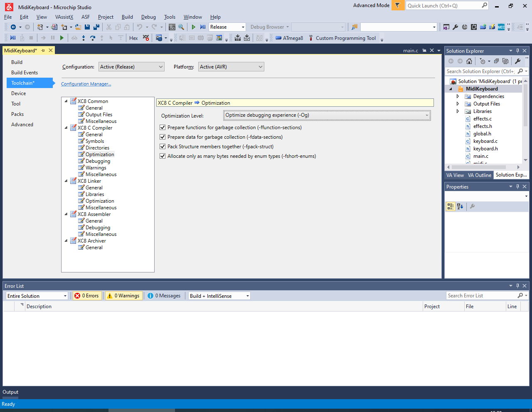Image resolution: width=532 pixels, height=412 pixels.
Task: Click the Hex display toggle icon
Action: point(133,38)
